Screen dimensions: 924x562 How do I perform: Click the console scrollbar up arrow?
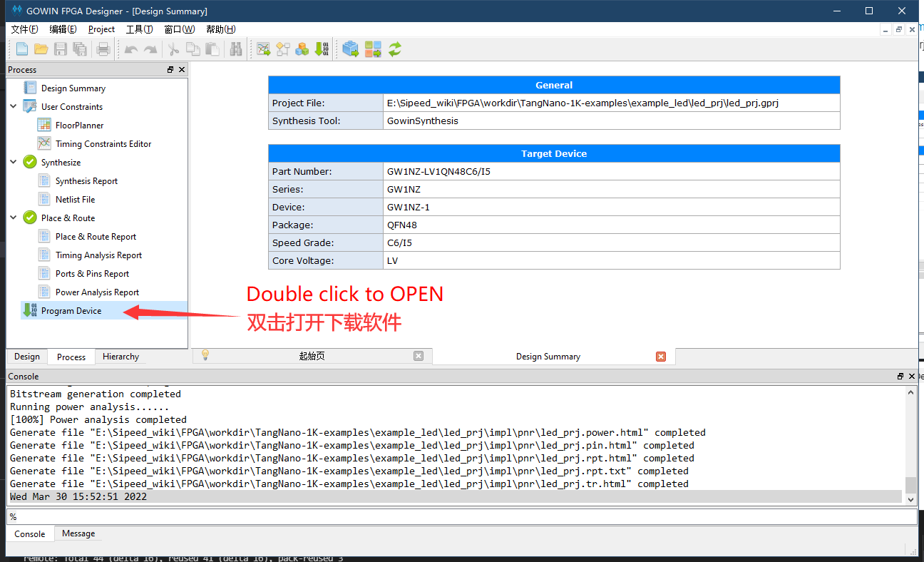pyautogui.click(x=911, y=392)
